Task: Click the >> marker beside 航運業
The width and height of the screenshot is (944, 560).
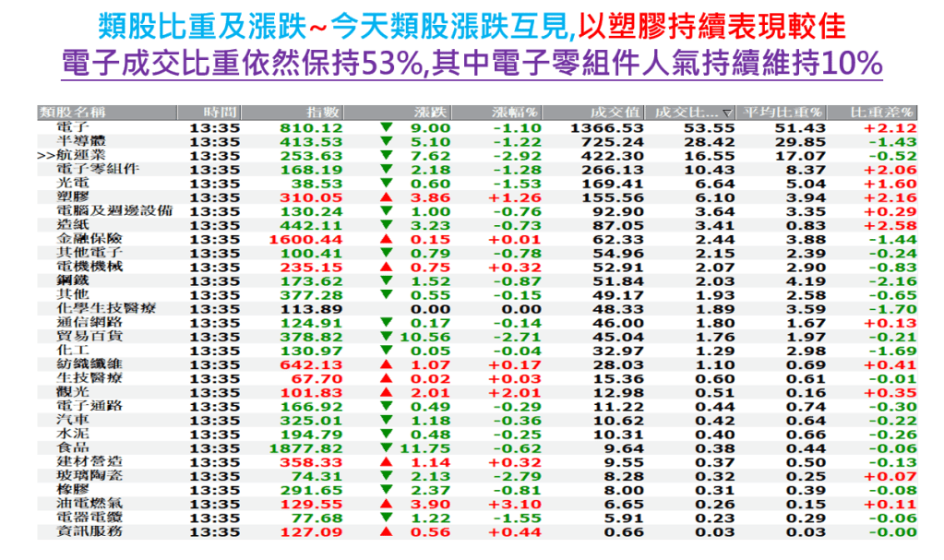Action: point(46,156)
